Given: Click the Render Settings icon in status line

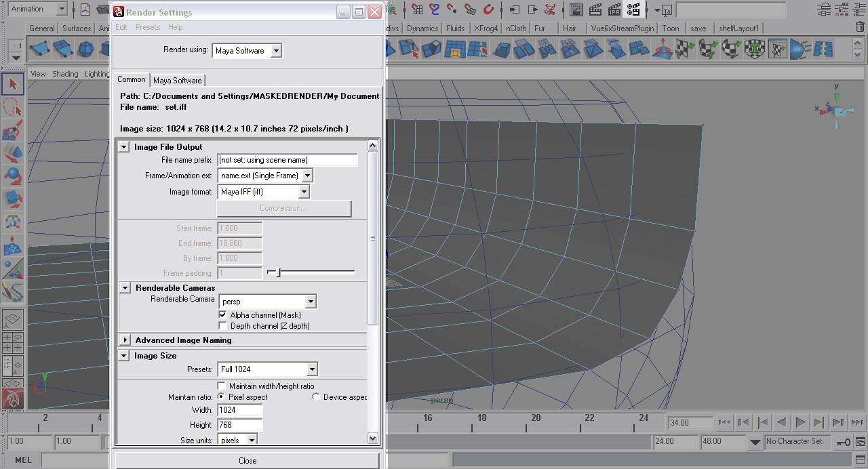Looking at the screenshot, I should pos(633,9).
